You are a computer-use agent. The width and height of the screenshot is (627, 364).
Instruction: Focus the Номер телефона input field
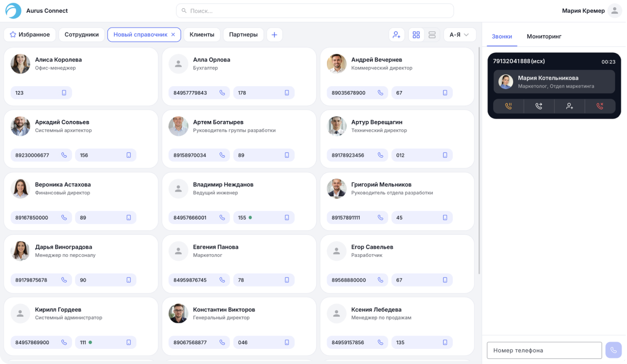545,350
